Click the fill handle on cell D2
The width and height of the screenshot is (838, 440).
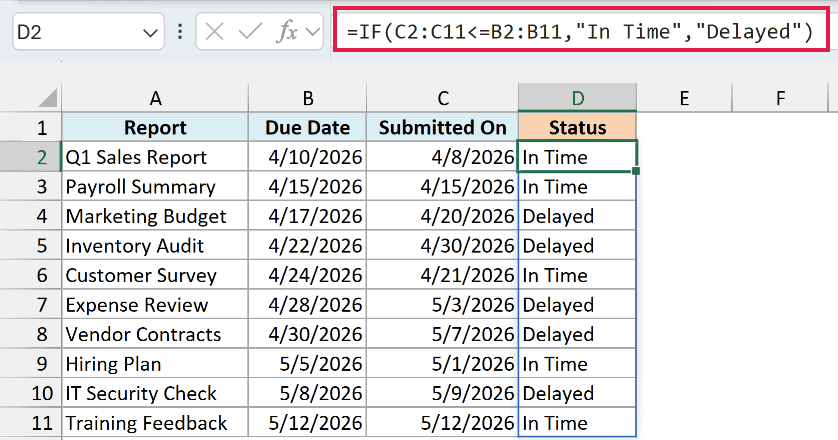635,171
